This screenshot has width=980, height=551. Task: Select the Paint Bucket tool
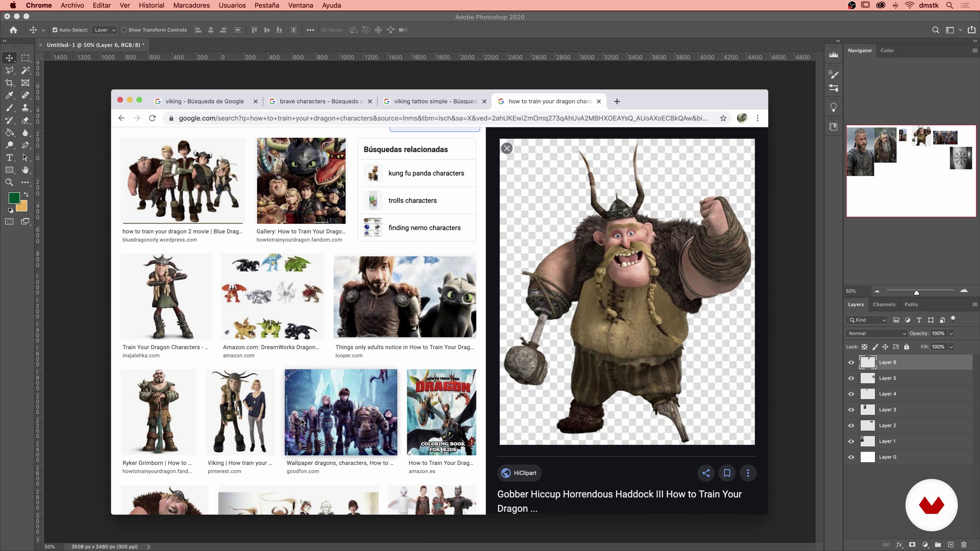click(x=9, y=133)
